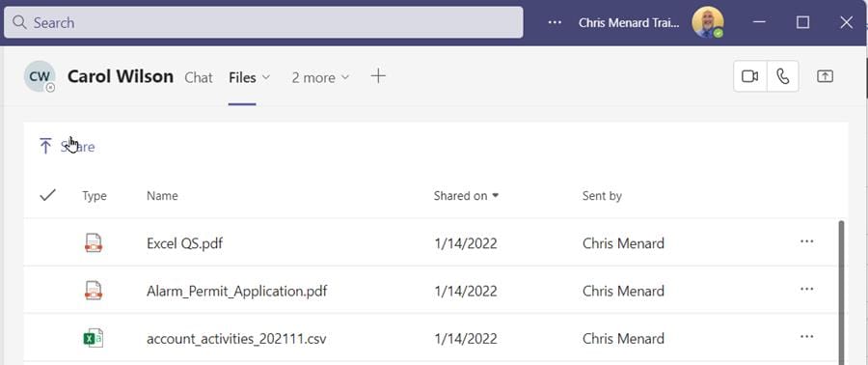Expand the Files tab dropdown chevron
Image resolution: width=868 pixels, height=365 pixels.
pyautogui.click(x=266, y=77)
